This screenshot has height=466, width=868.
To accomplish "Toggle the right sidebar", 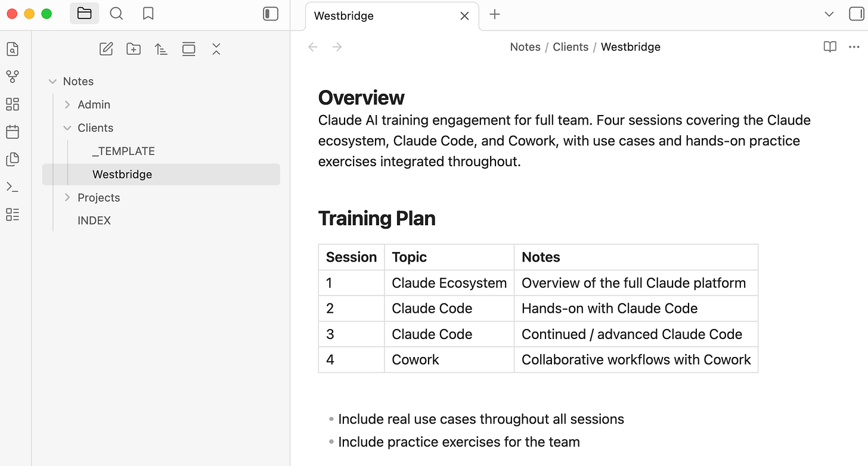I will [856, 14].
